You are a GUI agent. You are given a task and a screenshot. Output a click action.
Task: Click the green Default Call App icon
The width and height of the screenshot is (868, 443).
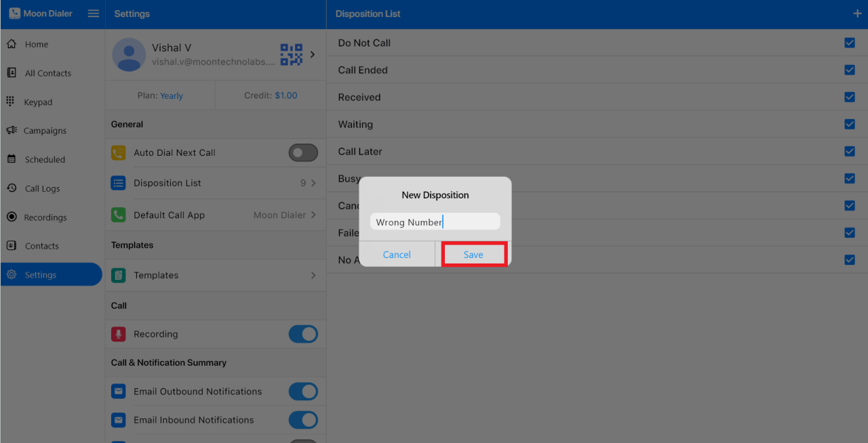click(119, 215)
